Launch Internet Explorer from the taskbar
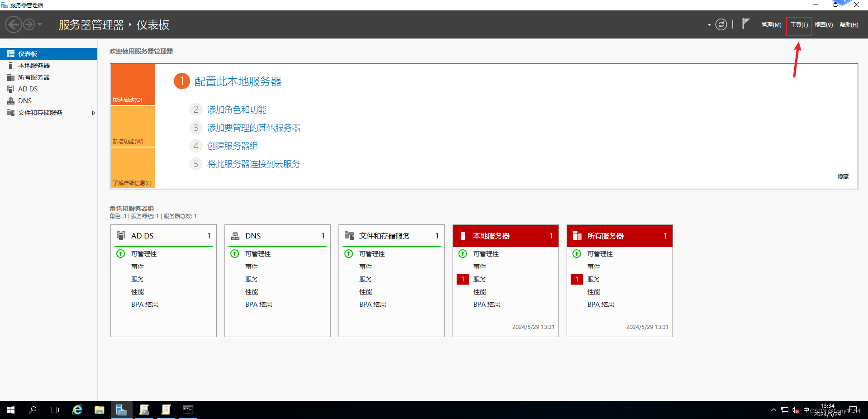Viewport: 868px width, 419px height. [x=77, y=410]
